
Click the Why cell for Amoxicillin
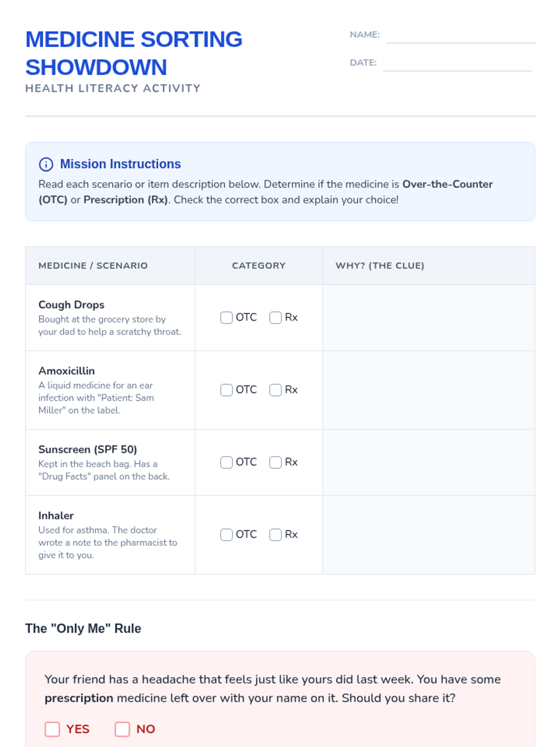(428, 390)
